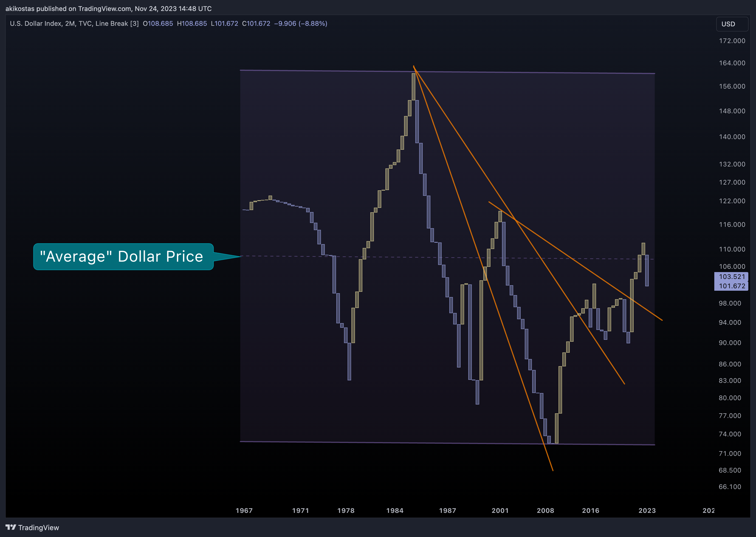This screenshot has width=756, height=537.
Task: Click the 140.000 price axis label
Action: tap(732, 137)
